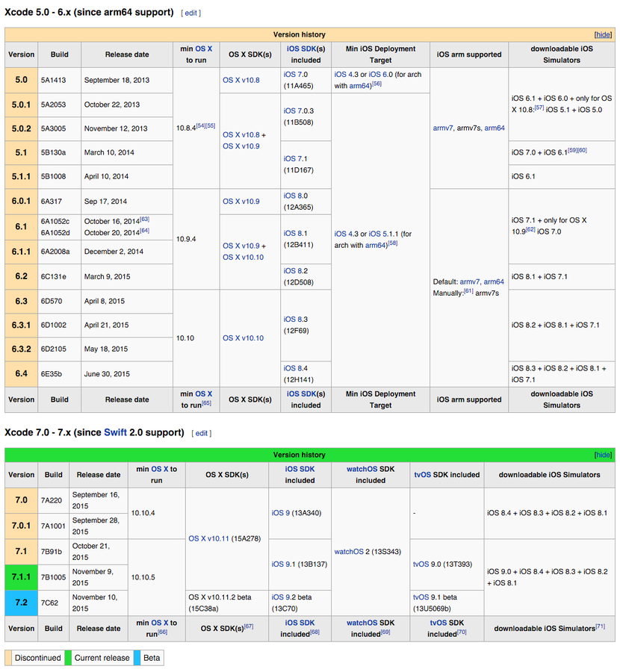The height and width of the screenshot is (672, 620).
Task: Open footnote reference [67] after OS X SDK(s)
Action: 249,626
